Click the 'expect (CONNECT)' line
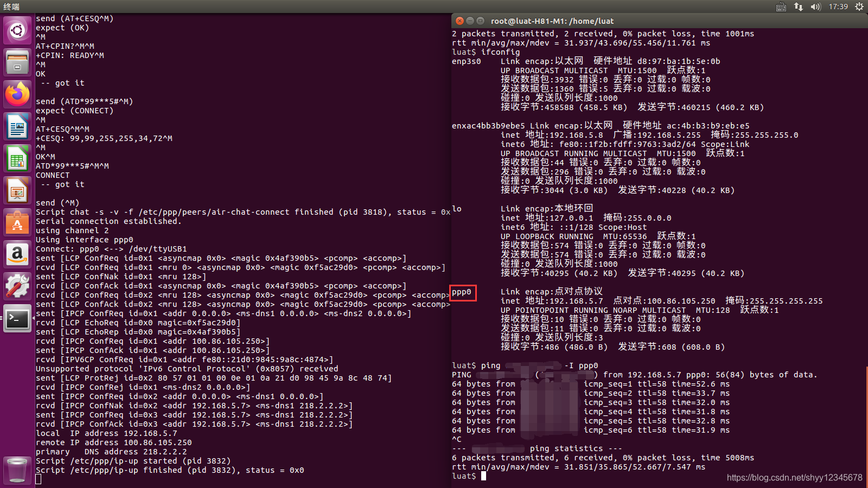This screenshot has width=868, height=488. [75, 111]
